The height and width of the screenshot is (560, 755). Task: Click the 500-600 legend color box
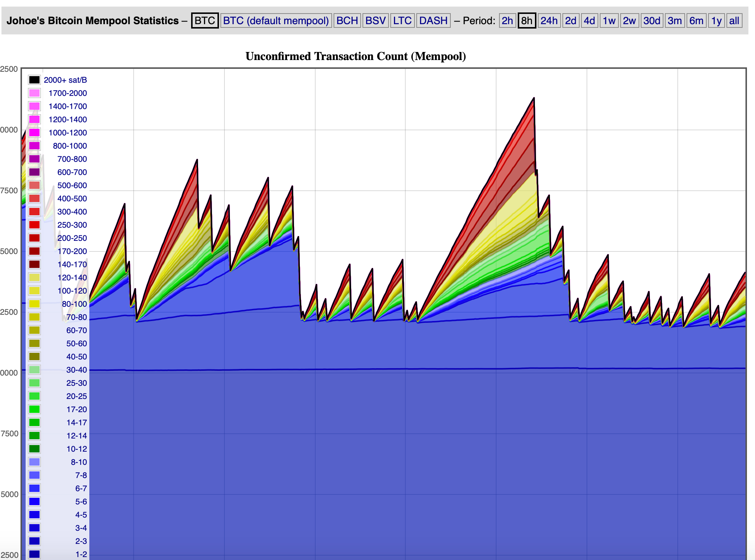[34, 185]
